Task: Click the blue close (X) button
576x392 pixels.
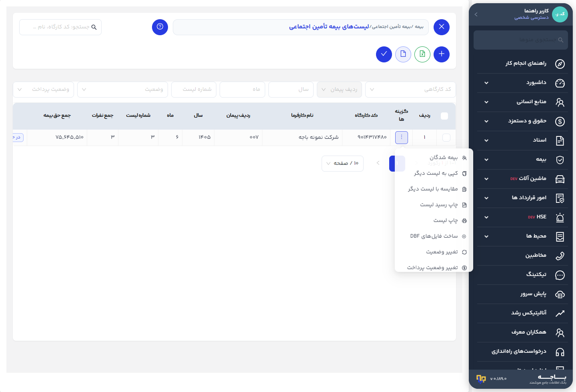Action: [442, 27]
